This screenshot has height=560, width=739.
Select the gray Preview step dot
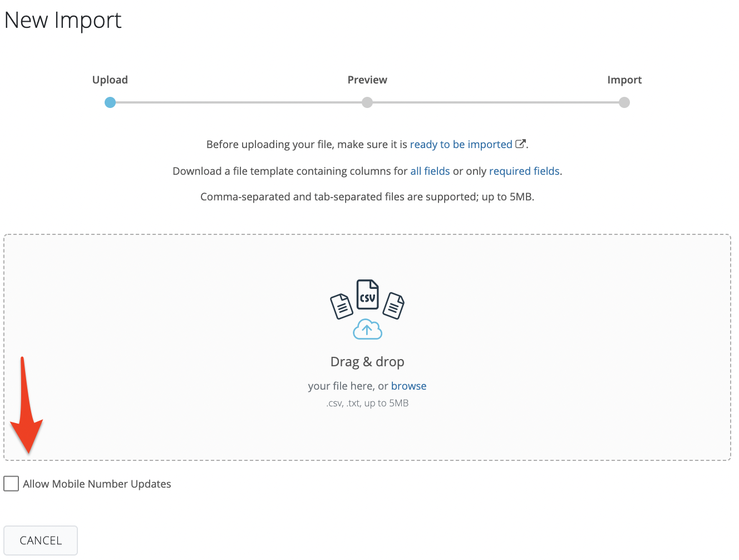(x=367, y=102)
